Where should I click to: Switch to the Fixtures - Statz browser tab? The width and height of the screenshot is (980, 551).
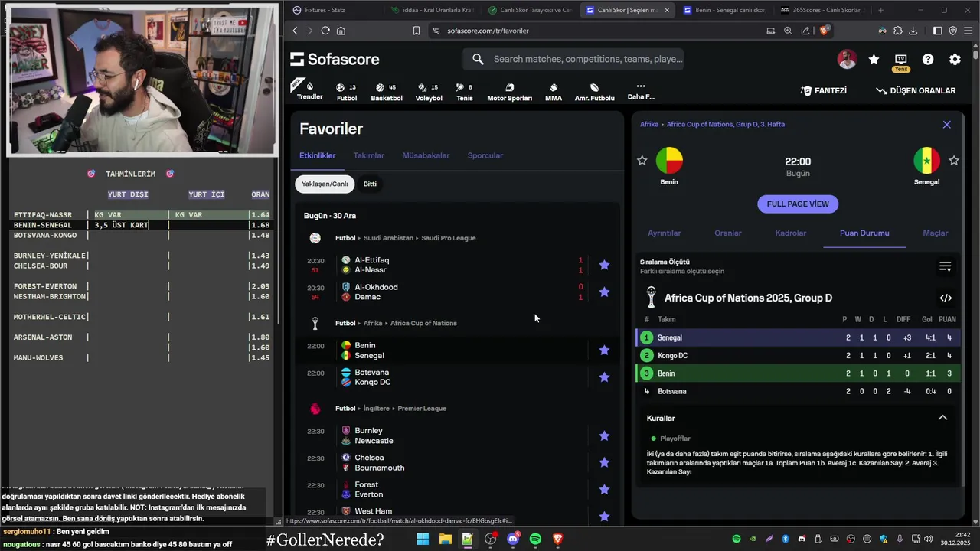(x=334, y=10)
